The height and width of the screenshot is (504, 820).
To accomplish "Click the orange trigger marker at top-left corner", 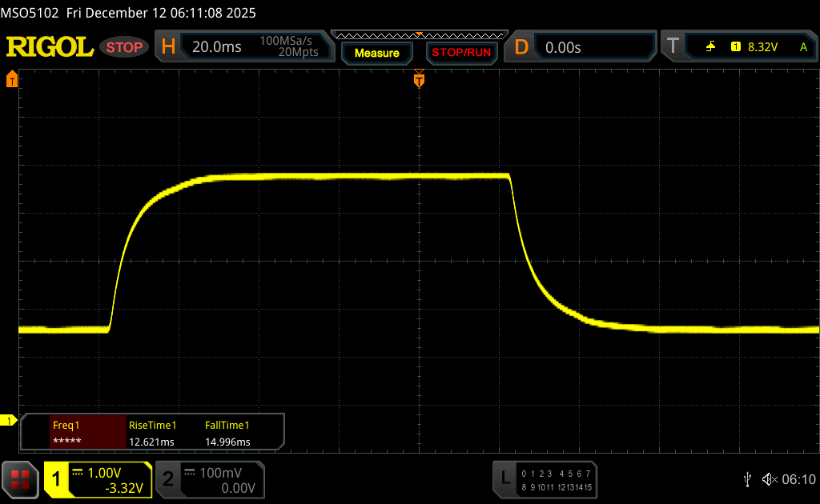I will coord(12,79).
